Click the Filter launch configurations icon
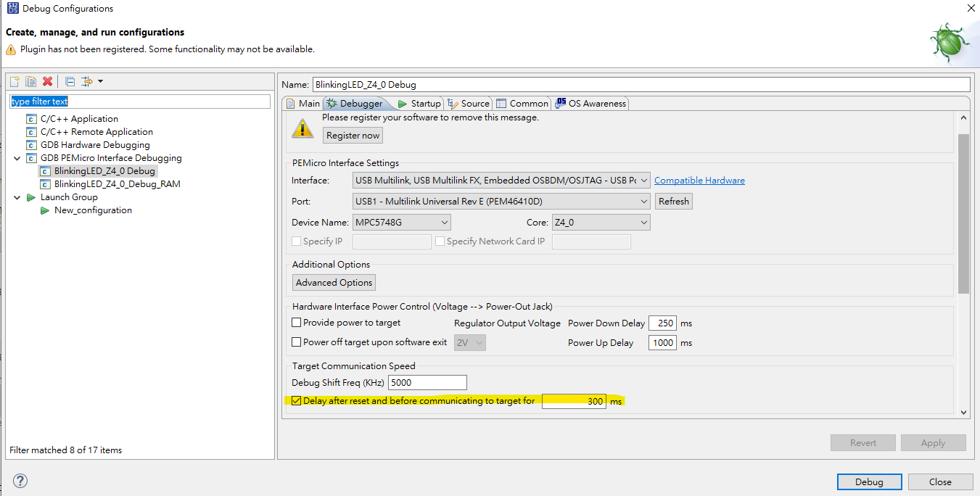Image resolution: width=980 pixels, height=496 pixels. pyautogui.click(x=87, y=81)
